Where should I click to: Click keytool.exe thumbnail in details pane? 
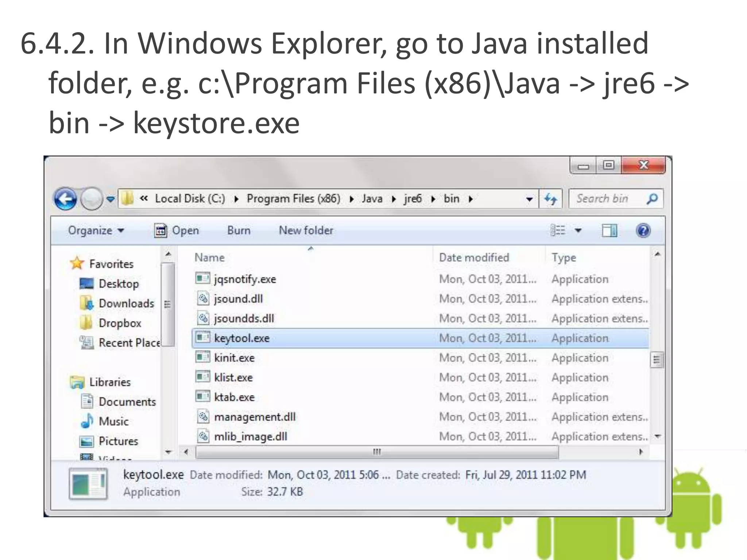(x=88, y=484)
